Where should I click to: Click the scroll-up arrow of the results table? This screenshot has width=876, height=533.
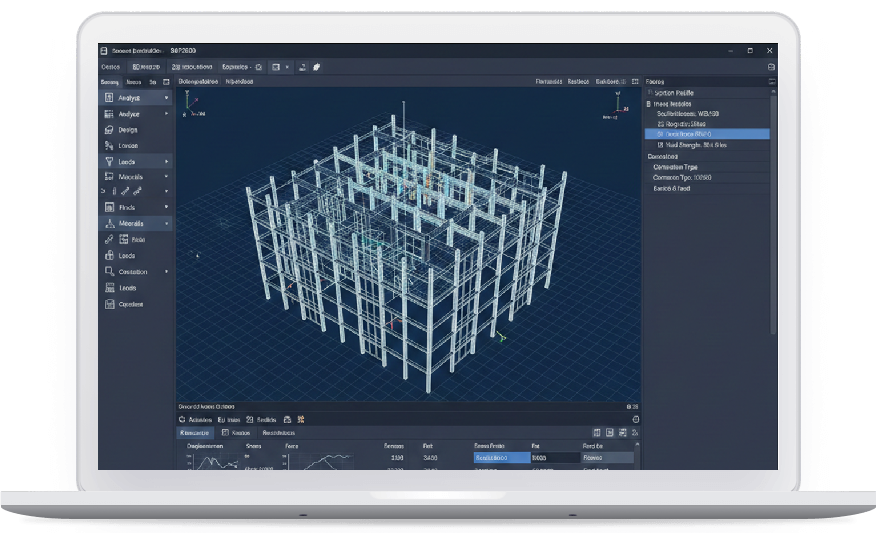tap(637, 444)
